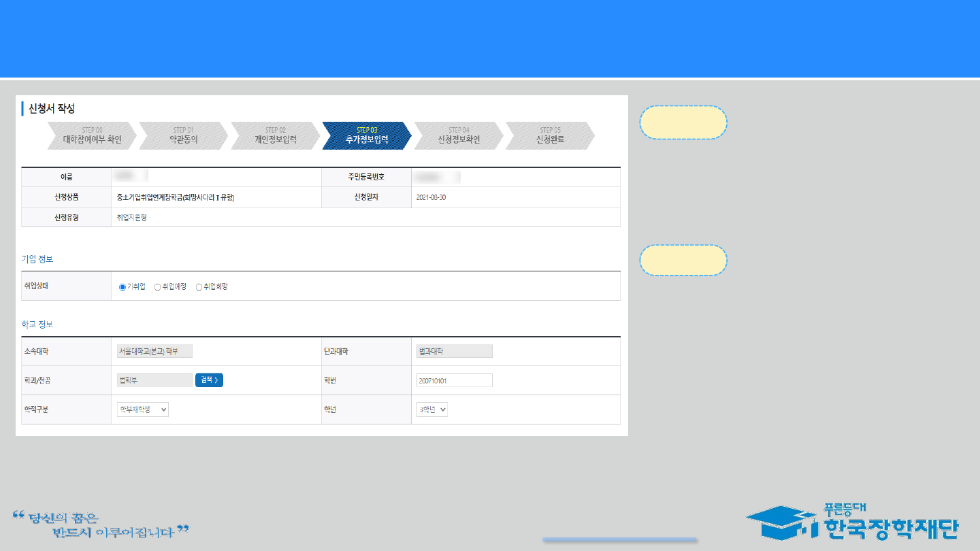Click the 학번 input field
The height and width of the screenshot is (551, 980).
(x=454, y=380)
